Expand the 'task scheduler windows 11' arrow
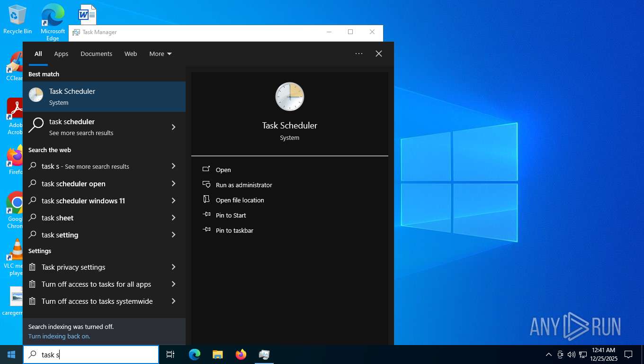The image size is (644, 364). click(174, 200)
